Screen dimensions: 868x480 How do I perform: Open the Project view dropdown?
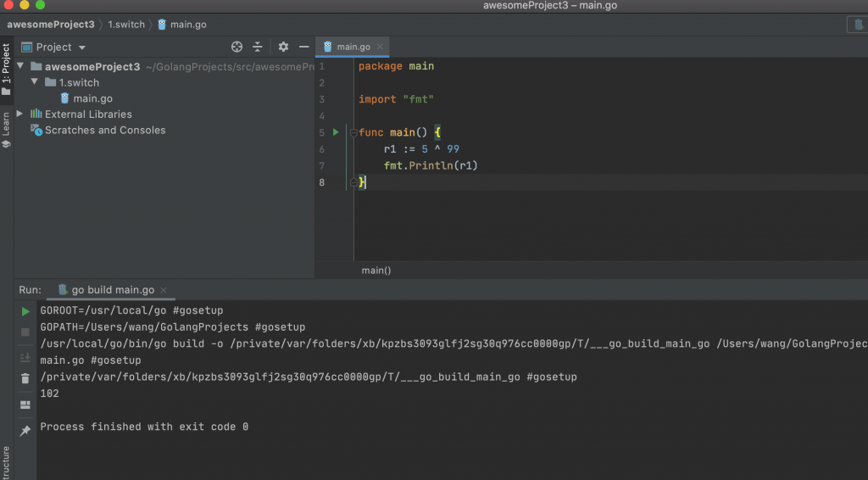pyautogui.click(x=82, y=47)
